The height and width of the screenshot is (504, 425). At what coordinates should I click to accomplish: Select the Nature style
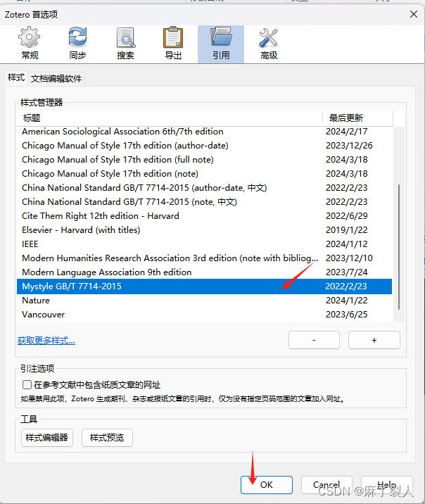coord(204,301)
